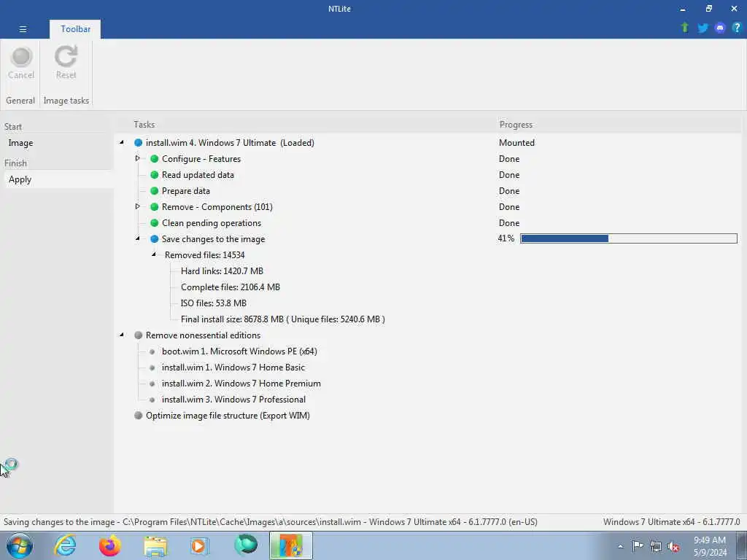Select Final install size: 8678.8 MB entry

click(282, 319)
